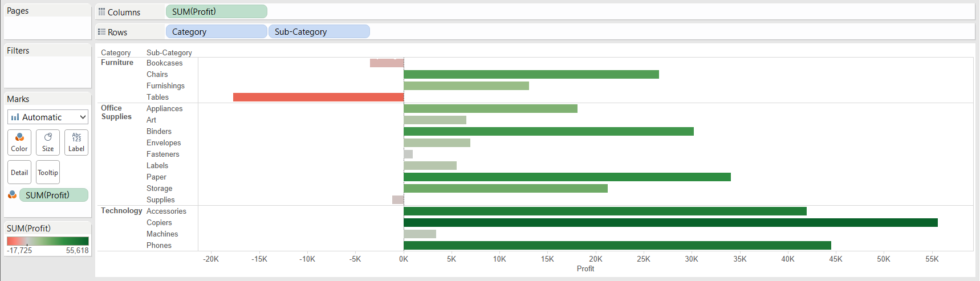Click the SUM(Profit) color gradient legend
The width and height of the screenshot is (980, 281).
pyautogui.click(x=48, y=241)
